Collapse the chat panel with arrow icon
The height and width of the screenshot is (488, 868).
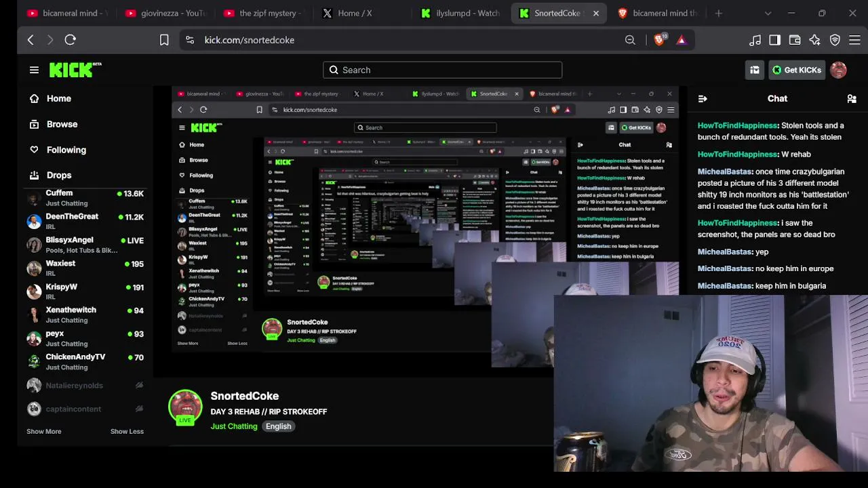click(x=703, y=99)
